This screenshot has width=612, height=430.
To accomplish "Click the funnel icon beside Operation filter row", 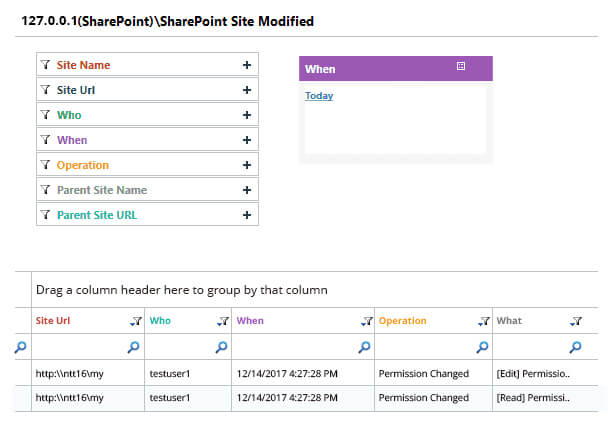I will pyautogui.click(x=45, y=165).
